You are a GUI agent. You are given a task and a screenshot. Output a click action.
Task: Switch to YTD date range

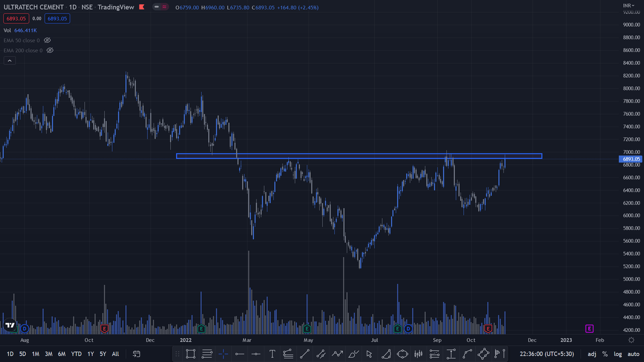tap(76, 354)
